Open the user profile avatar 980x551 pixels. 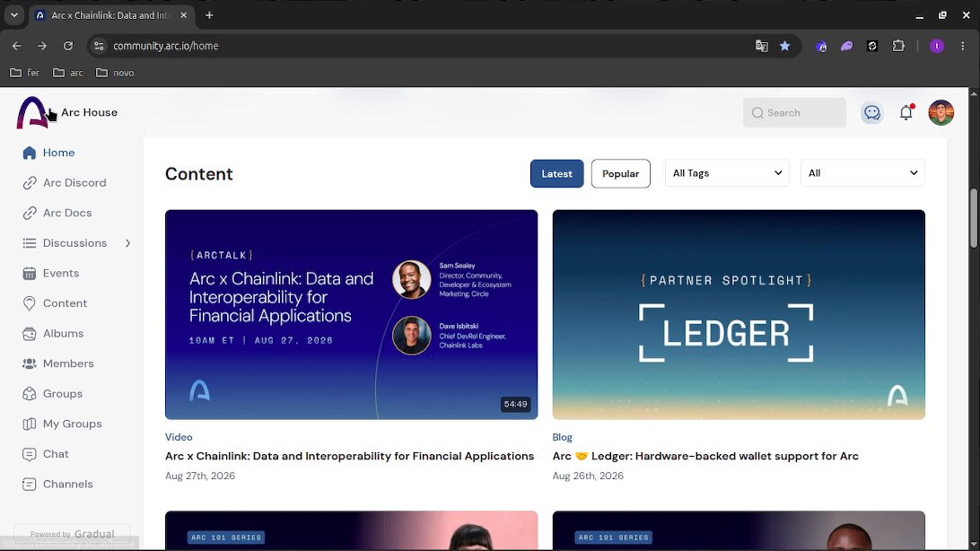point(941,112)
